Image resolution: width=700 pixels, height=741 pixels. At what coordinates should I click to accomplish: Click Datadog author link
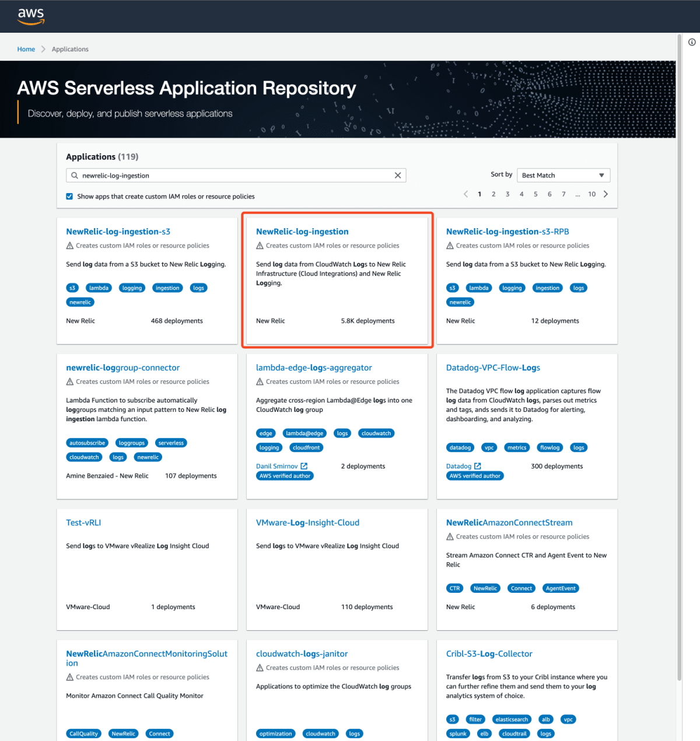click(x=459, y=466)
